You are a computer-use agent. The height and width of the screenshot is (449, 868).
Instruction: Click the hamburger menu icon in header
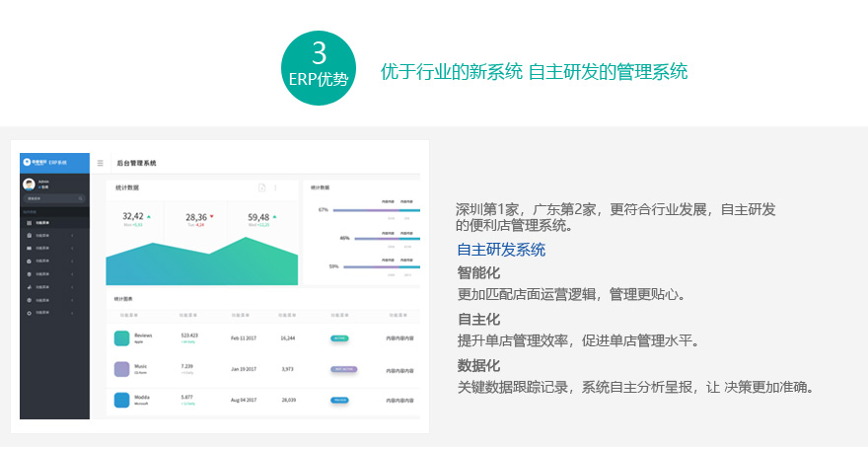coord(101,163)
